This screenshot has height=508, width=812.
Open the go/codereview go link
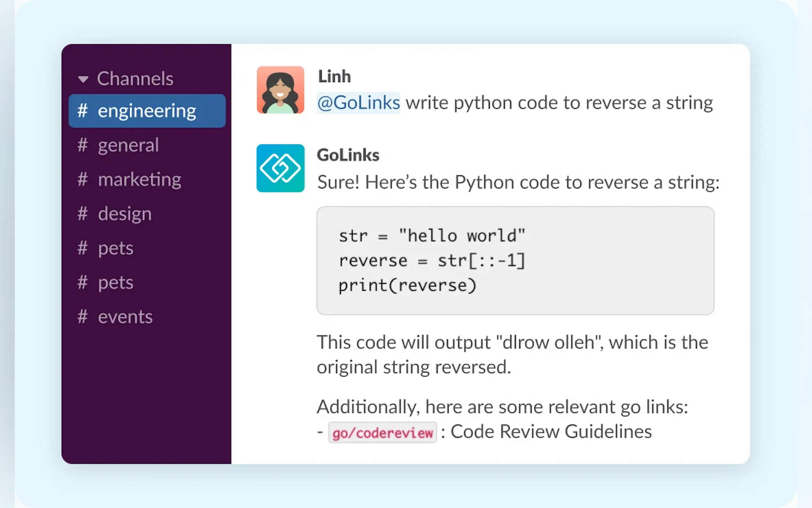(382, 433)
